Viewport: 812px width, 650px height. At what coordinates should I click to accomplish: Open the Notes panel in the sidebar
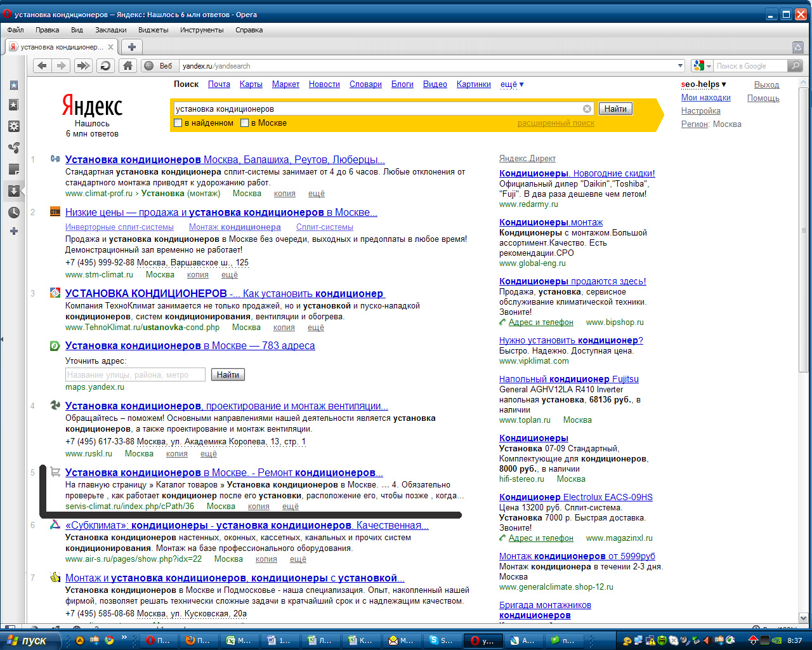point(13,169)
